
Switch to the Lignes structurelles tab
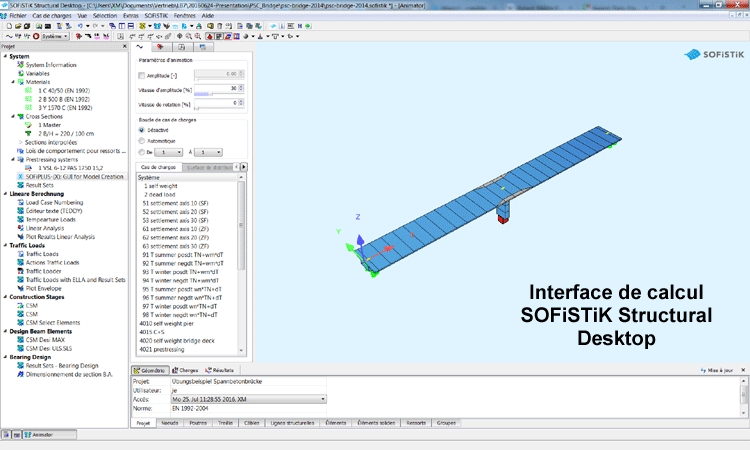click(292, 423)
